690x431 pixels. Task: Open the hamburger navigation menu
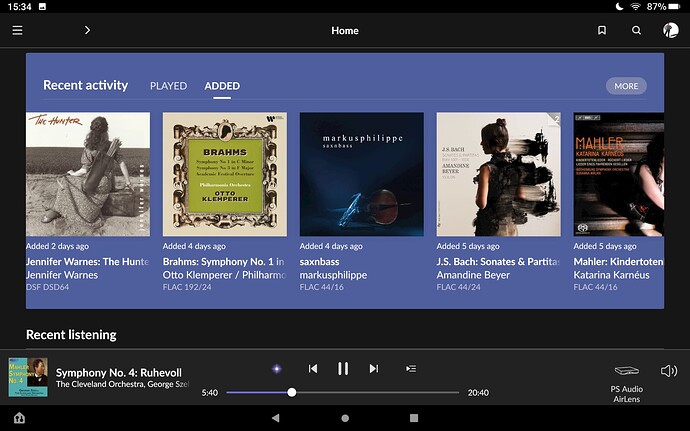pyautogui.click(x=17, y=30)
